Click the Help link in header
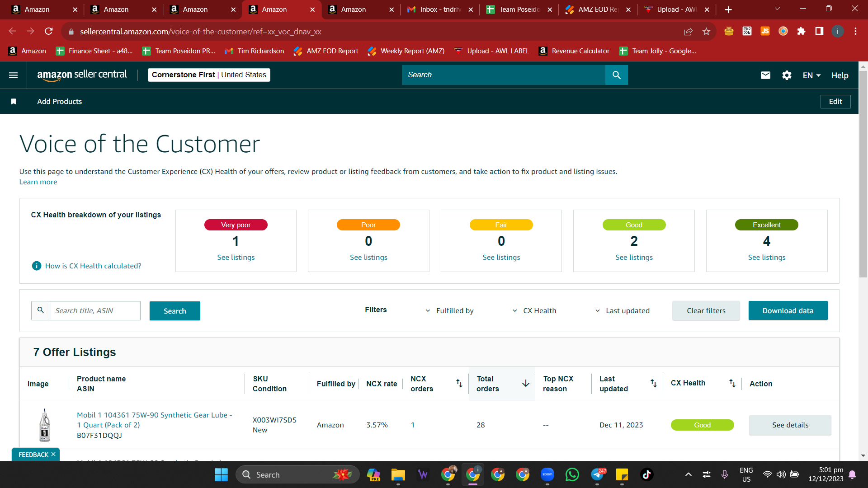Viewport: 868px width, 488px height. click(840, 75)
